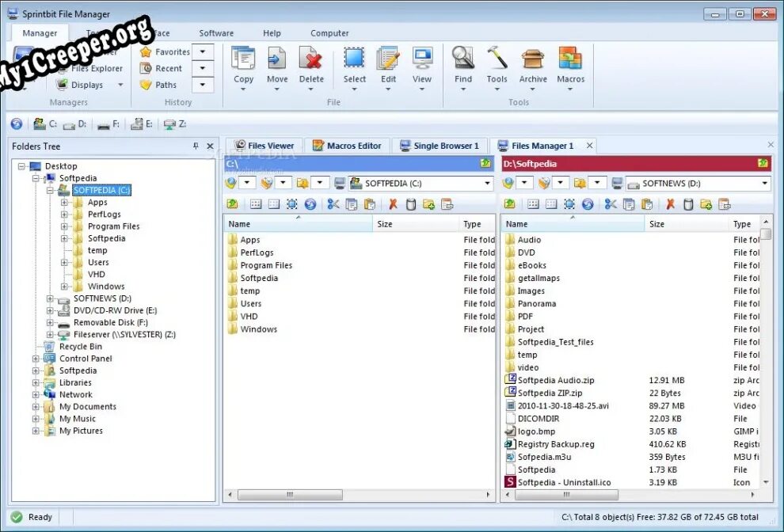This screenshot has height=532, width=784.
Task: Switch to the D: drive shortcut on the drive bar
Action: pos(75,123)
